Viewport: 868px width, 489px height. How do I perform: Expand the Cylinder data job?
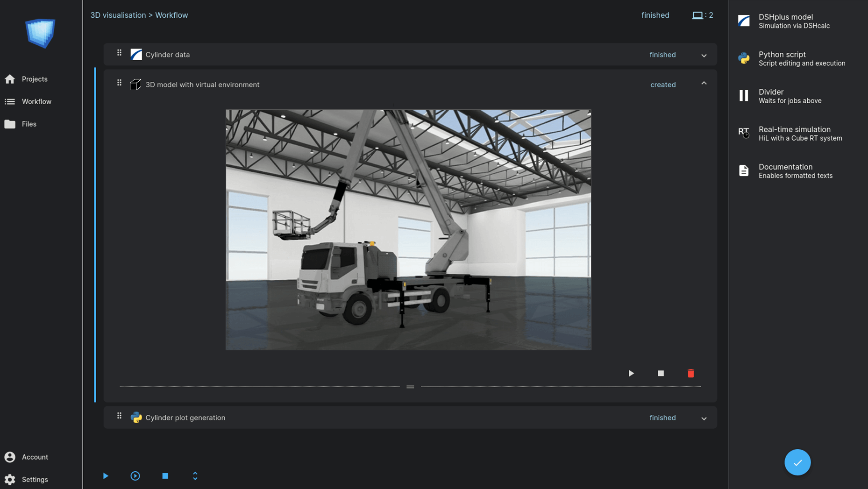(x=704, y=55)
